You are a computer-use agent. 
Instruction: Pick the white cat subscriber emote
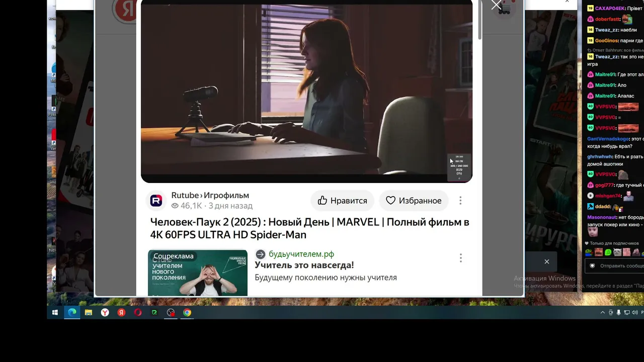pos(617,252)
